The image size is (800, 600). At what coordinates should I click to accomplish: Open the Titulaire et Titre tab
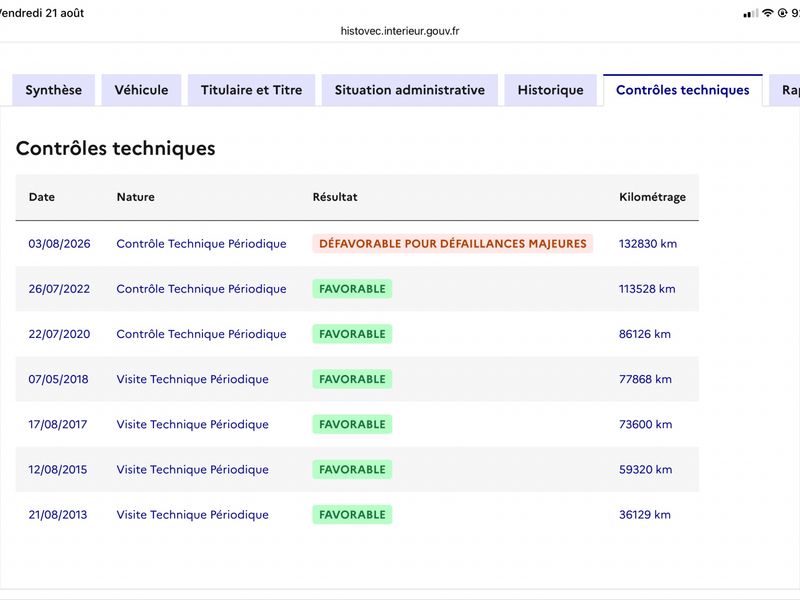click(252, 90)
